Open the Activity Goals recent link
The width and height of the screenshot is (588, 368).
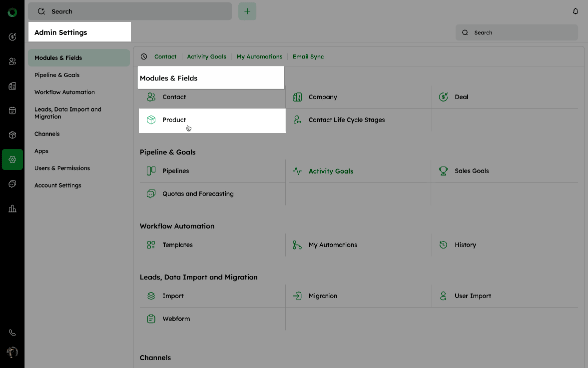tap(206, 56)
